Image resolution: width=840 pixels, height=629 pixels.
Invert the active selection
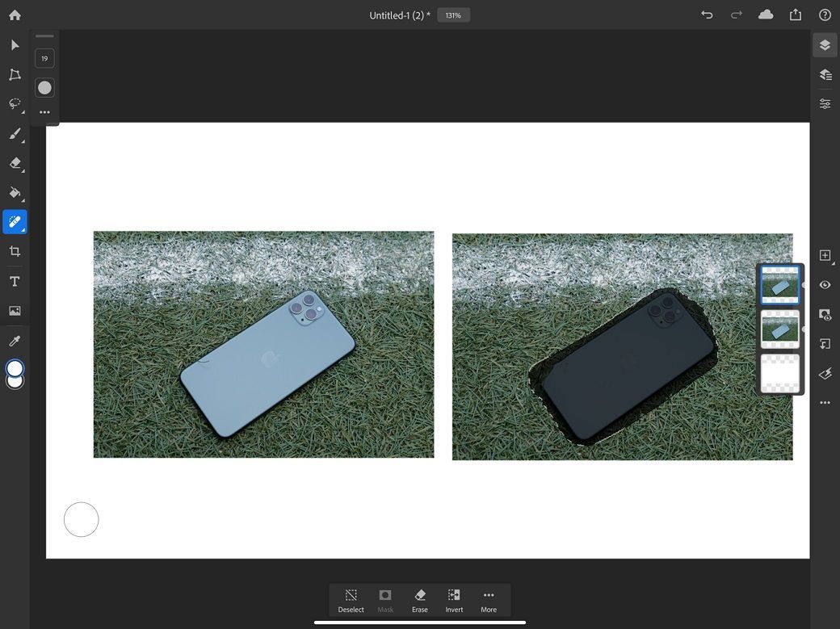(x=454, y=601)
